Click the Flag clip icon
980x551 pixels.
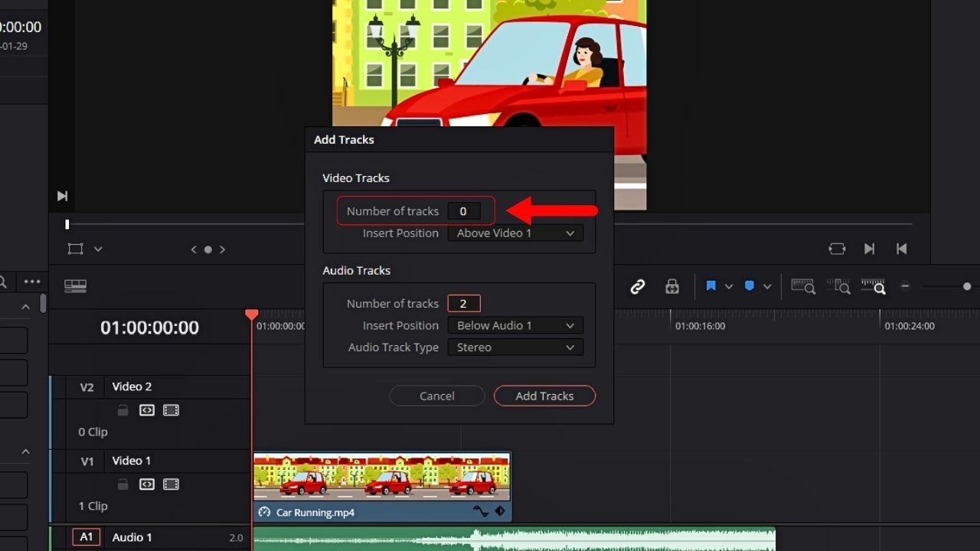click(x=712, y=286)
